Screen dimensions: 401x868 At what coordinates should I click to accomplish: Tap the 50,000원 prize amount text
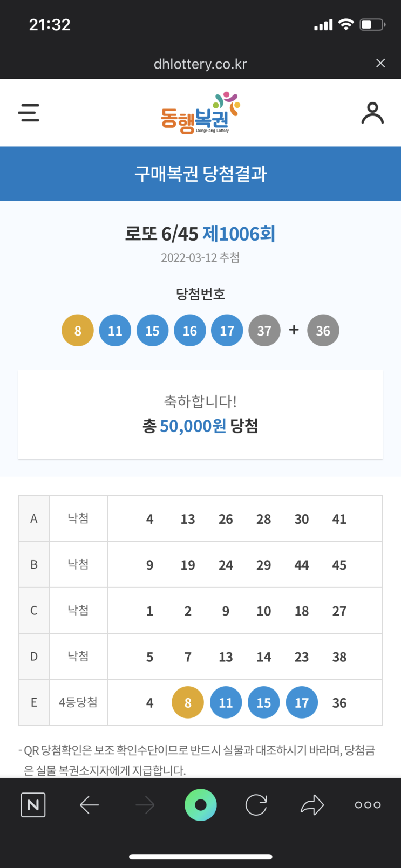click(x=193, y=426)
